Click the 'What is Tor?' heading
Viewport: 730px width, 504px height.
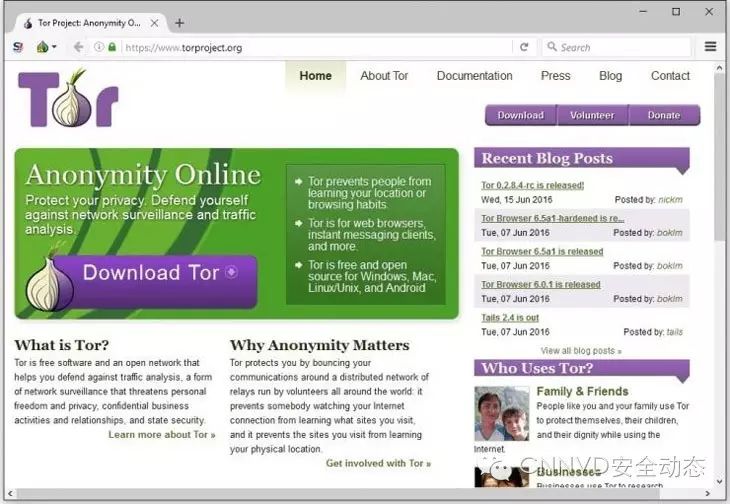point(61,345)
